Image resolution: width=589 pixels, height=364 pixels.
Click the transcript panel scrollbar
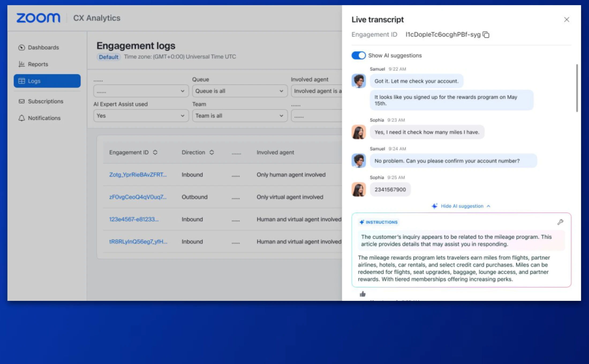(577, 88)
